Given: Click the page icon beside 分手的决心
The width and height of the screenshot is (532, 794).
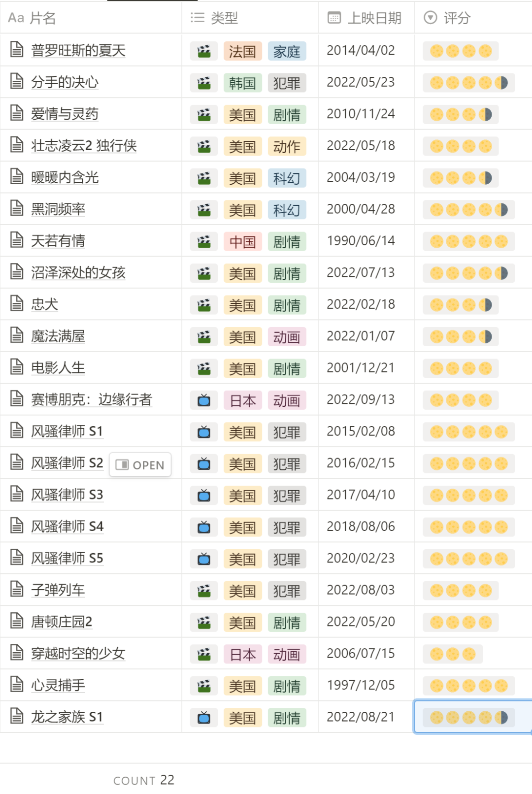Looking at the screenshot, I should pos(17,81).
